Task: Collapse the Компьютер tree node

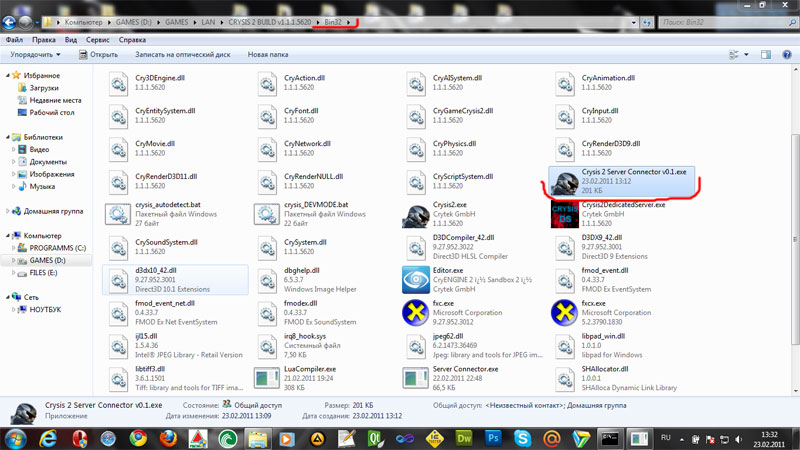Action: pyautogui.click(x=5, y=235)
